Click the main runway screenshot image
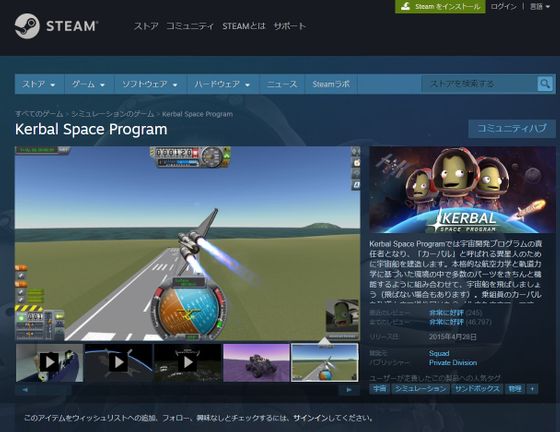Viewport: 560px width, 432px height. 188,243
